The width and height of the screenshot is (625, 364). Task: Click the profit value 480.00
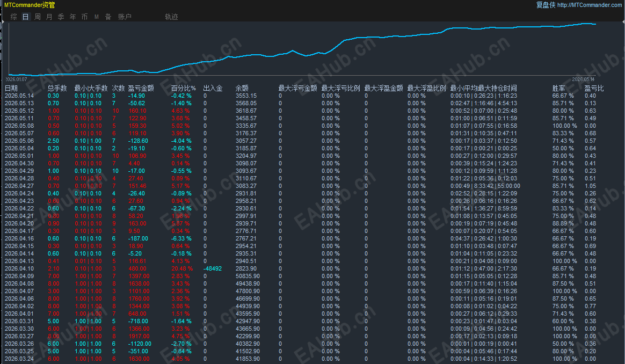[137, 269]
